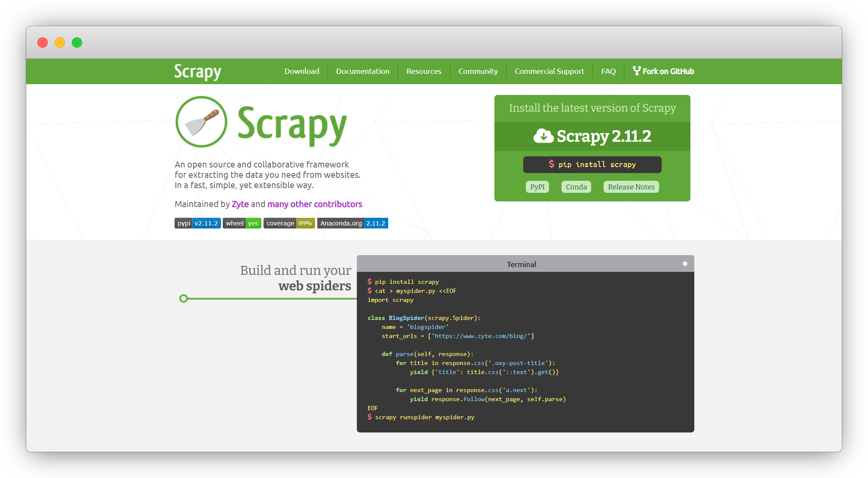Screen dimensions: 868x478
Task: Click the pypi v2.11.2 badge
Action: coord(198,223)
